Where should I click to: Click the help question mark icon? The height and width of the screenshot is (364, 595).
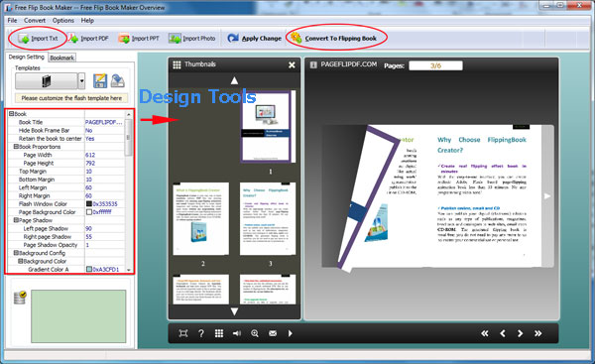click(201, 333)
